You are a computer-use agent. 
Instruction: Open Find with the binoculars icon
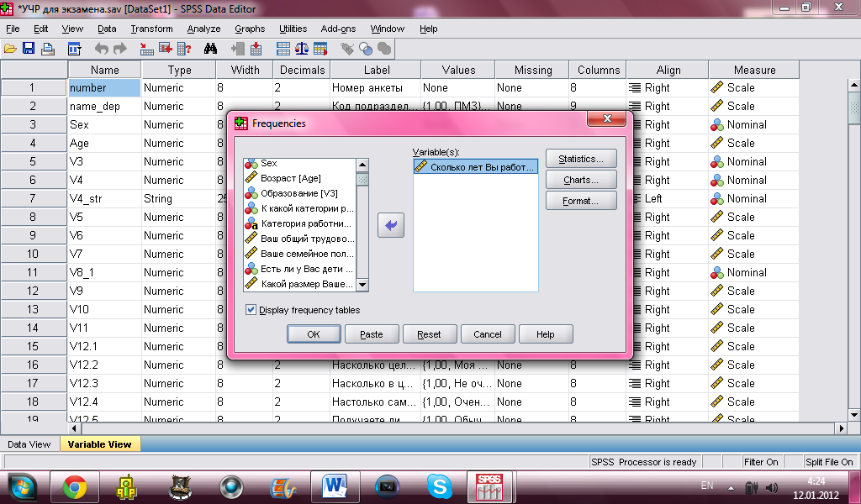[210, 49]
